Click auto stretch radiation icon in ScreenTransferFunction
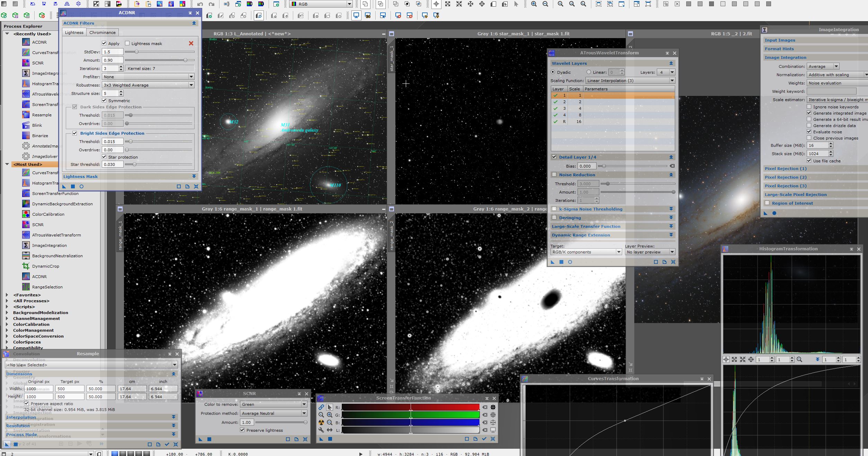The height and width of the screenshot is (456, 868). [321, 422]
